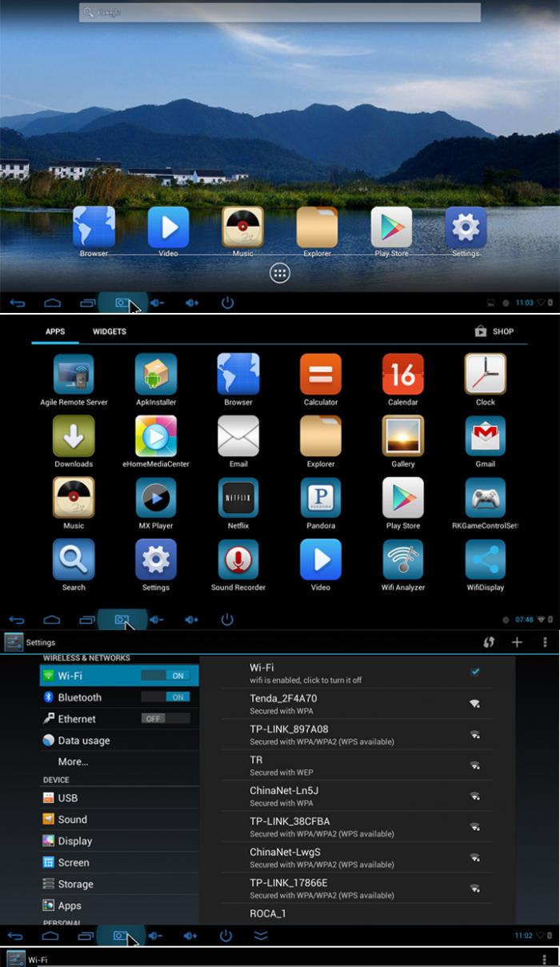Launch the Wifi Analyzer app

pyautogui.click(x=403, y=560)
